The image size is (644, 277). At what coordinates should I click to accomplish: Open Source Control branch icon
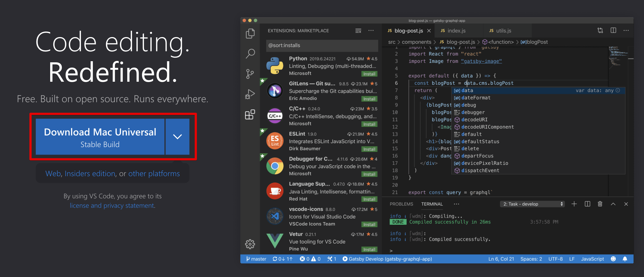coord(250,74)
